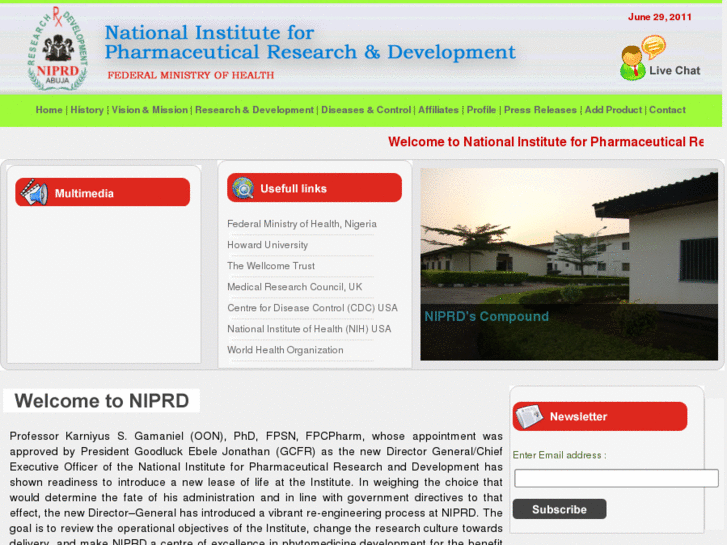Open the Affiliates menu item
Image resolution: width=727 pixels, height=545 pixels.
click(438, 110)
